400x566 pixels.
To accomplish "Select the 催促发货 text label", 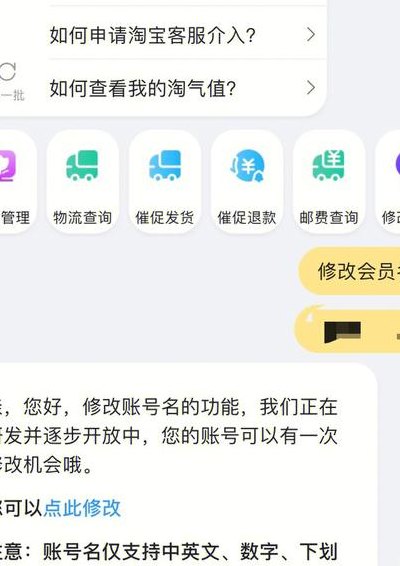I will (x=165, y=218).
